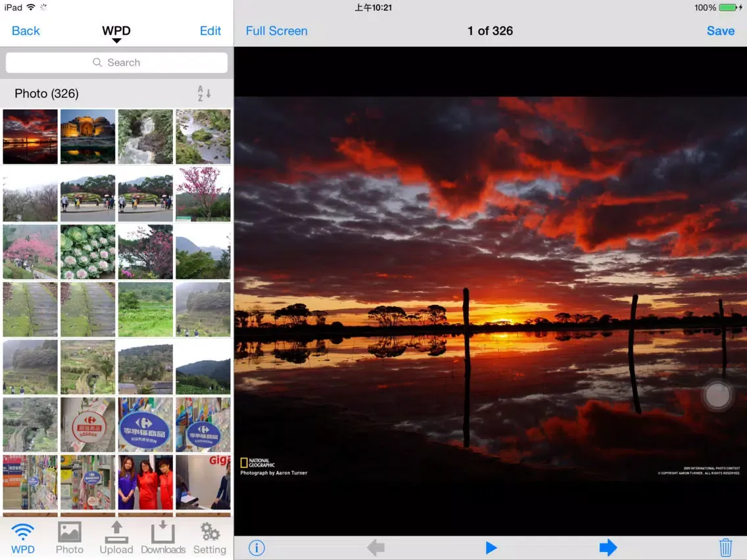Delete current photo using the trash icon

(x=725, y=548)
